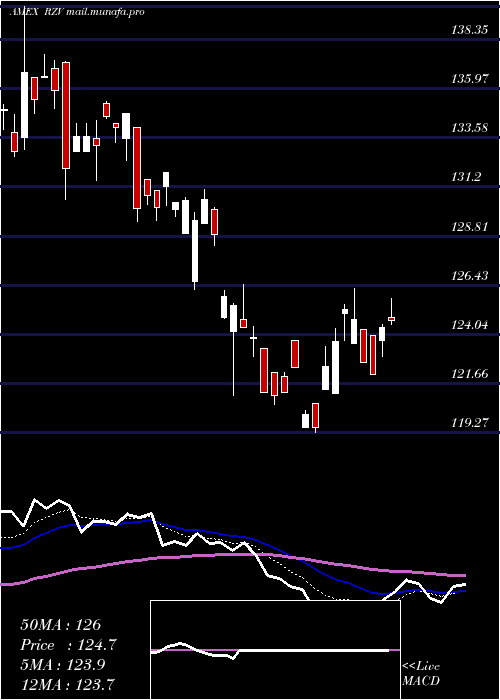Click the last candlestick near 124.7
The width and height of the screenshot is (500, 700).
(392, 319)
